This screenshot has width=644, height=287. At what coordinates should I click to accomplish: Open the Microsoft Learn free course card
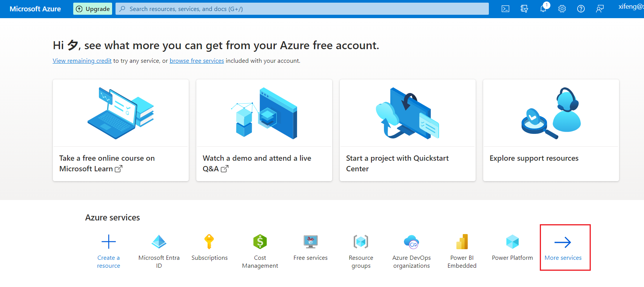tap(121, 130)
